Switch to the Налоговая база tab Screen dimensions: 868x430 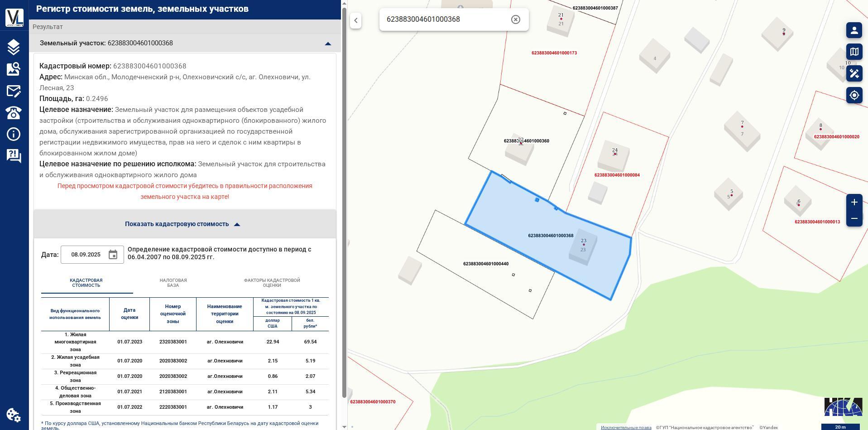[173, 283]
